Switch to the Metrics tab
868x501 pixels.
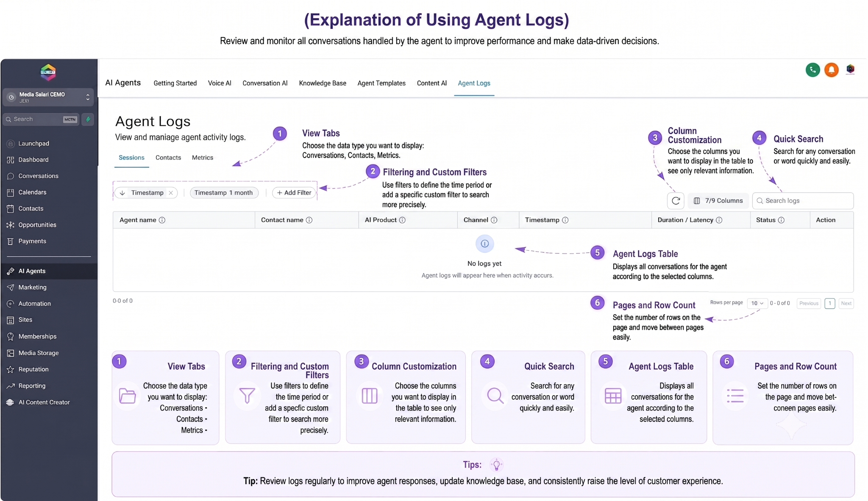point(203,158)
